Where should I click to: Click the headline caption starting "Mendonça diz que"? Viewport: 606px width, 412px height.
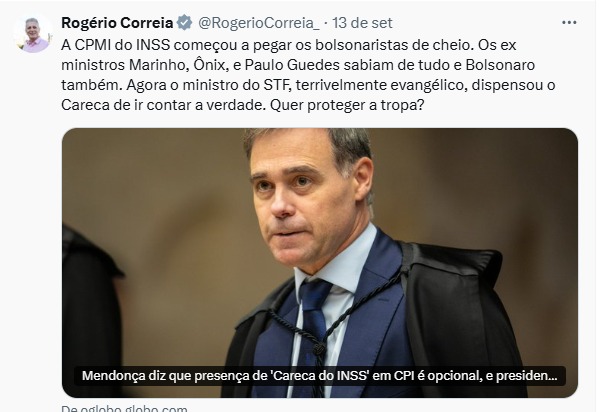(x=320, y=376)
